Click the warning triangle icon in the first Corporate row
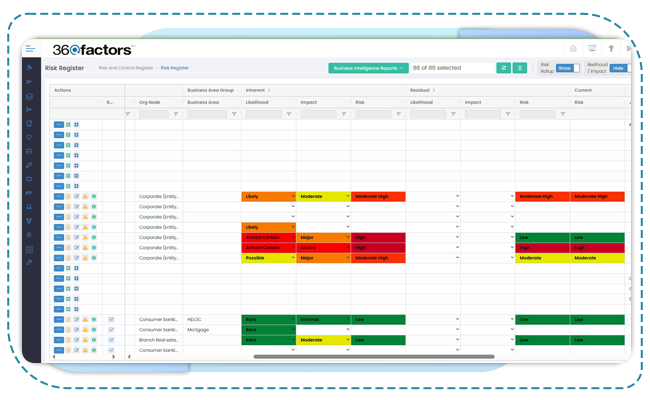 [x=85, y=197]
